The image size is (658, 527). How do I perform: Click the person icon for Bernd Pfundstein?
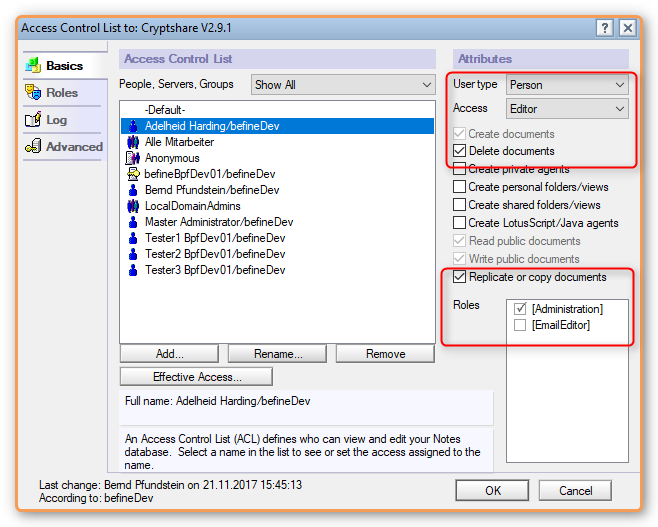tap(133, 190)
